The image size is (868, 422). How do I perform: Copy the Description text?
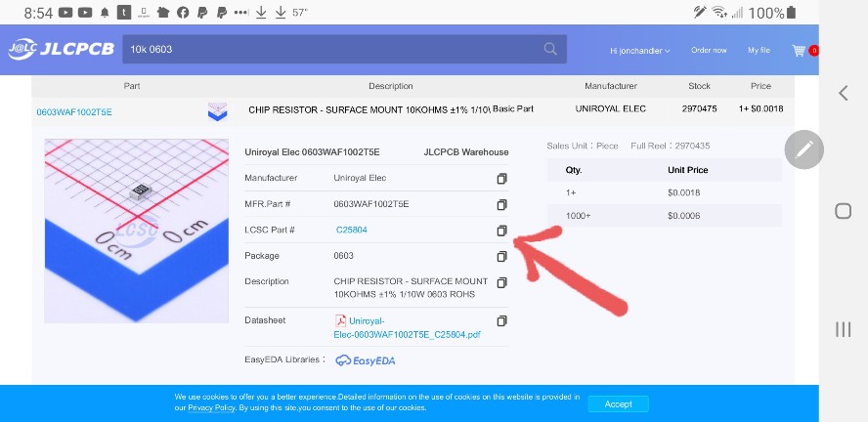501,282
